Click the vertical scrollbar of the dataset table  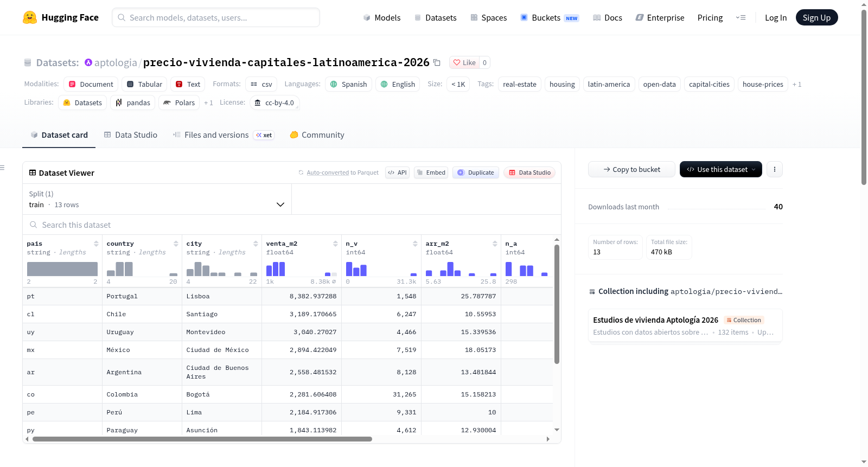click(x=557, y=304)
